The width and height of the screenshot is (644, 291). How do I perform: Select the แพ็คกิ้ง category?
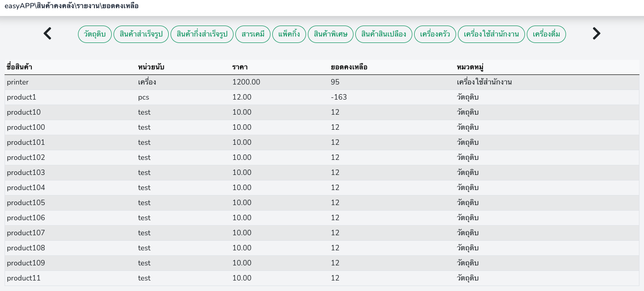coord(289,34)
